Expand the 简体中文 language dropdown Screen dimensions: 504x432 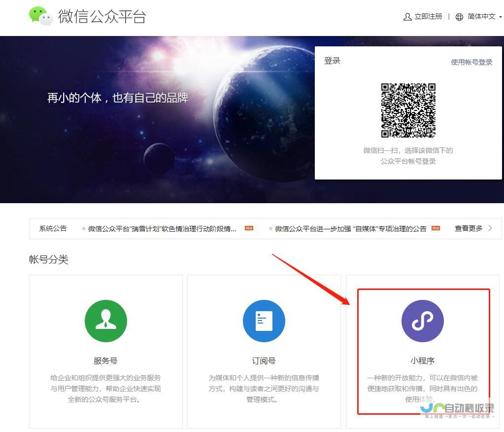[484, 16]
